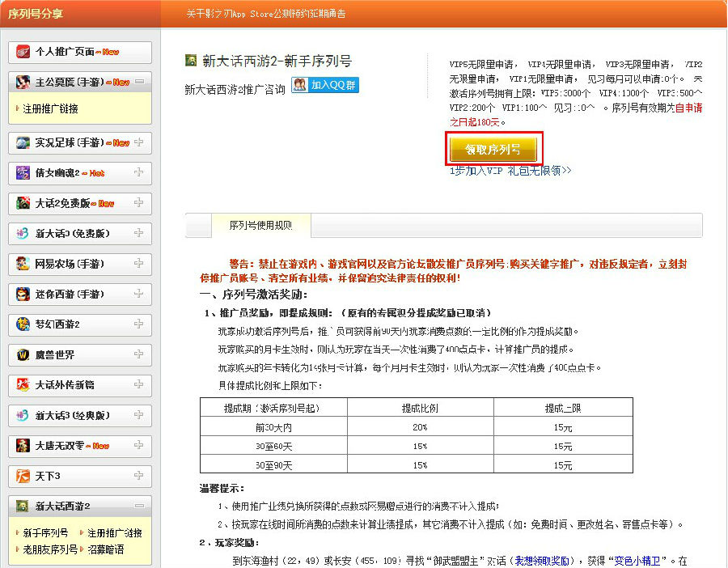Click the 前30天内 table cell

[x=273, y=427]
